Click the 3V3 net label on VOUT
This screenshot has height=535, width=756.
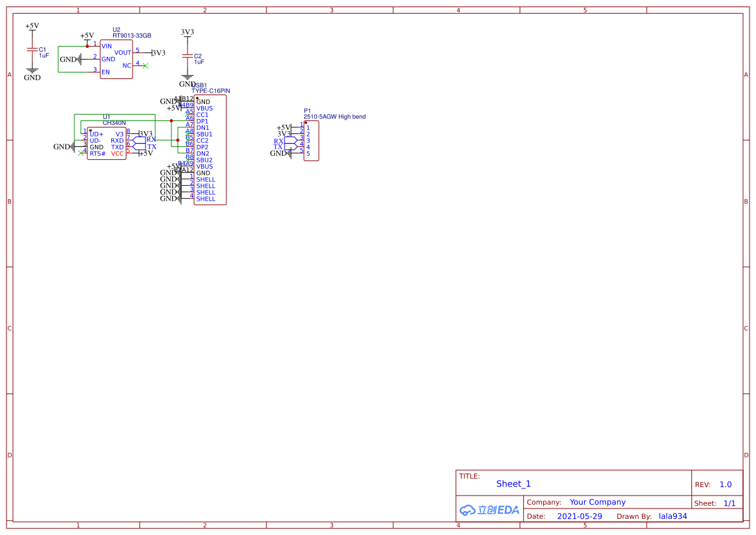pos(158,52)
